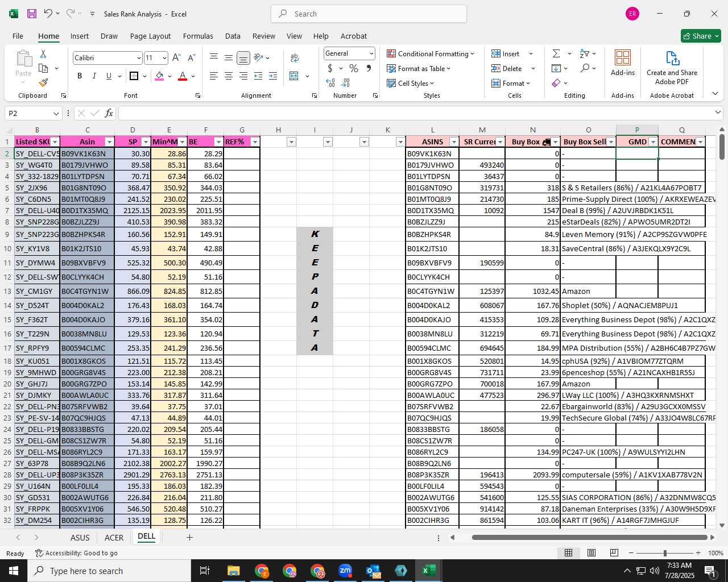Click the Cut scissors icon
Viewport: 728px width, 582px height.
[43, 53]
